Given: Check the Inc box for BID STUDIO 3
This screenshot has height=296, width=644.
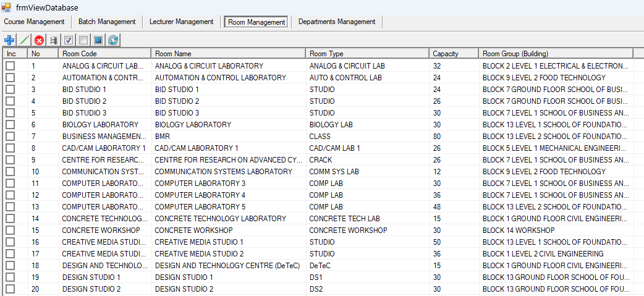Looking at the screenshot, I should pyautogui.click(x=10, y=112).
